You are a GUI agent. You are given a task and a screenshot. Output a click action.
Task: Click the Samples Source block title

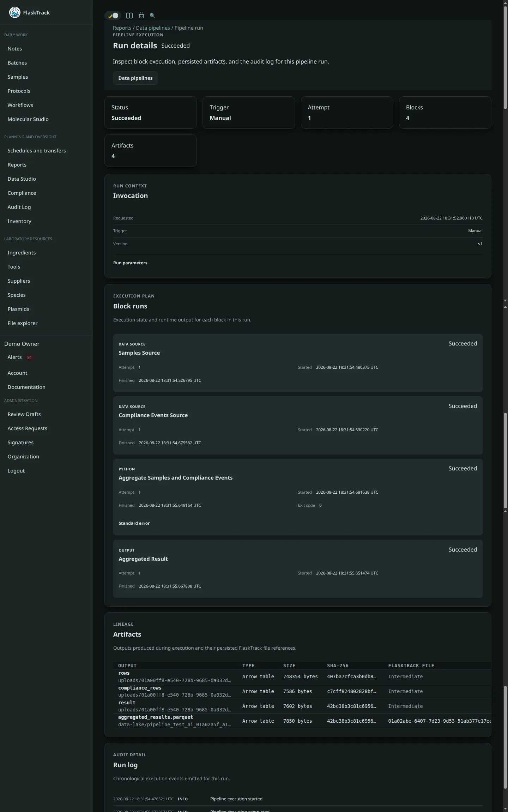coord(139,353)
